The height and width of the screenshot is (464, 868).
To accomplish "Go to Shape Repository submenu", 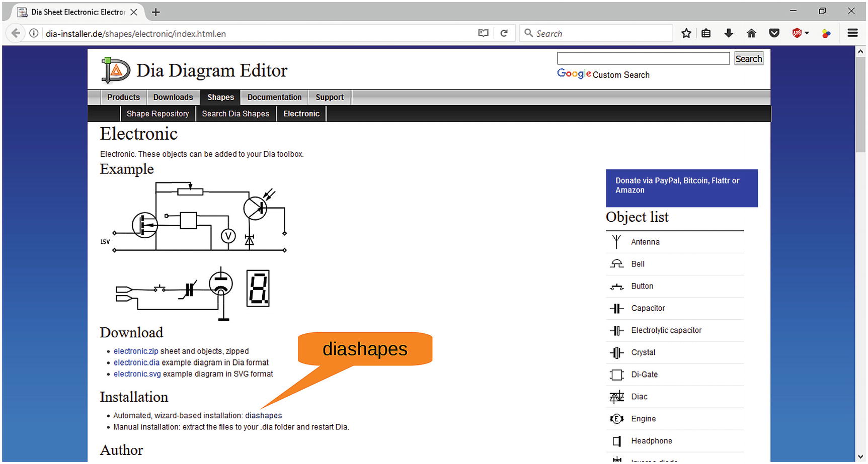I will (157, 114).
